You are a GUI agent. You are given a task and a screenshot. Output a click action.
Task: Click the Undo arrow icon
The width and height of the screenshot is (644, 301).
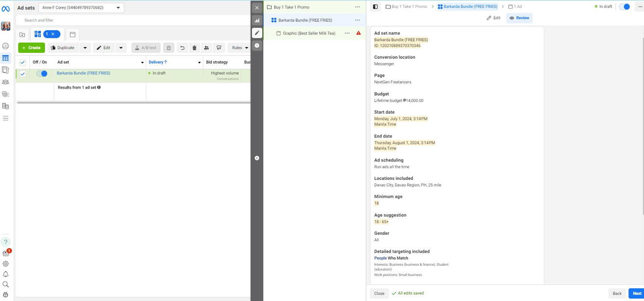coord(182,48)
